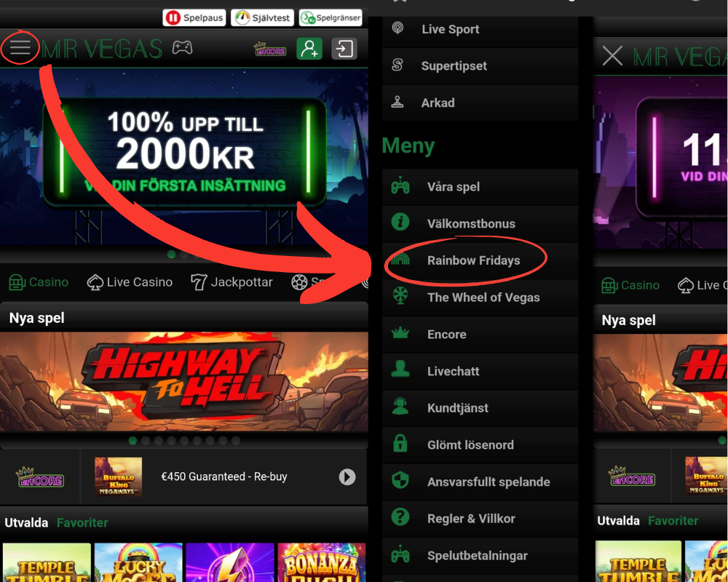Click the Encore crown logo in header

click(269, 49)
